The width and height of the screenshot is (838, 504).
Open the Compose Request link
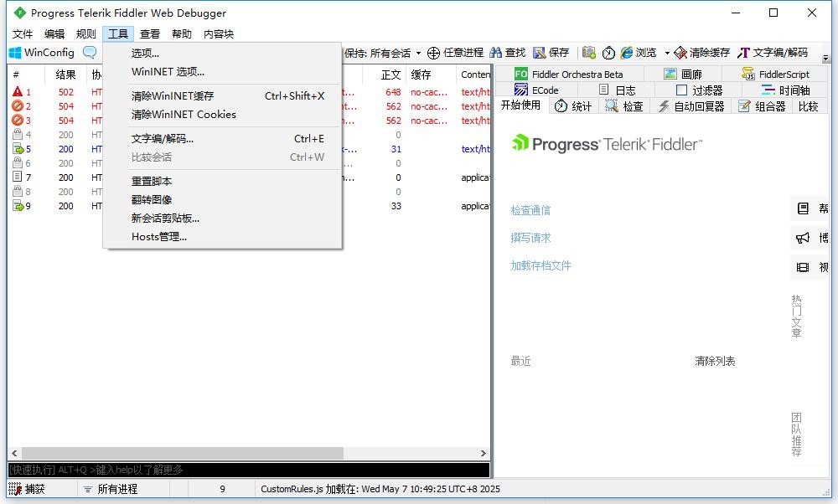(x=530, y=238)
